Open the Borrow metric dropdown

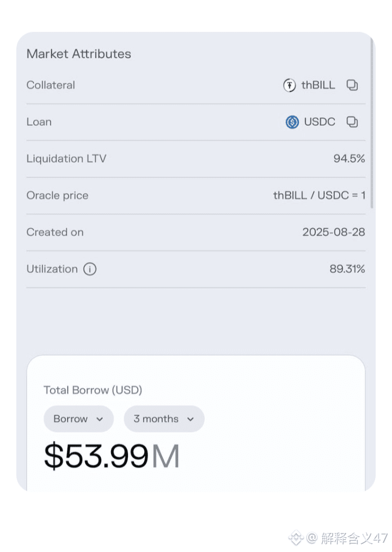[x=78, y=419]
